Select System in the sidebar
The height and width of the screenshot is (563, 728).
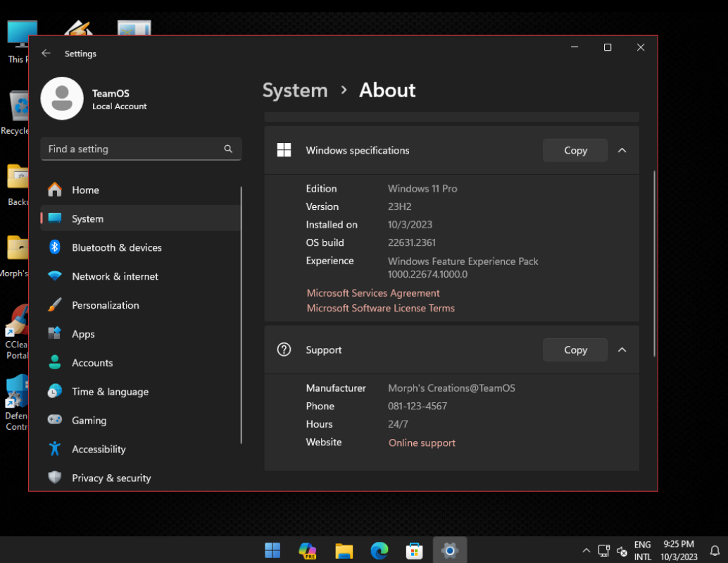point(141,218)
